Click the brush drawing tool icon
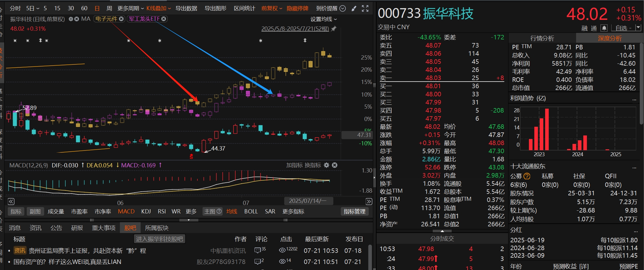This screenshot has width=644, height=270. (354, 8)
